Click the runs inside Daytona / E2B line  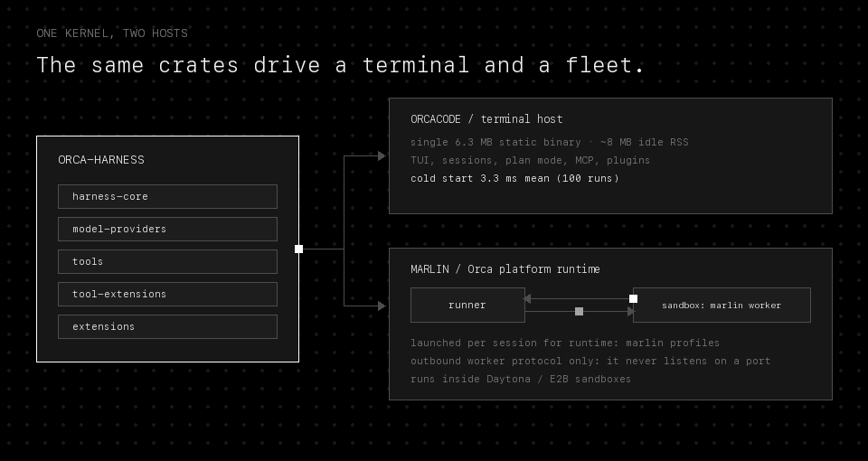[x=521, y=379]
